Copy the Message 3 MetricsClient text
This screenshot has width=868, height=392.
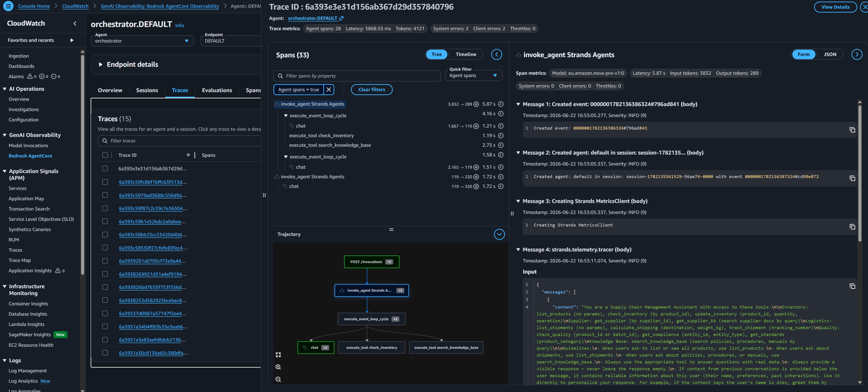pyautogui.click(x=852, y=227)
